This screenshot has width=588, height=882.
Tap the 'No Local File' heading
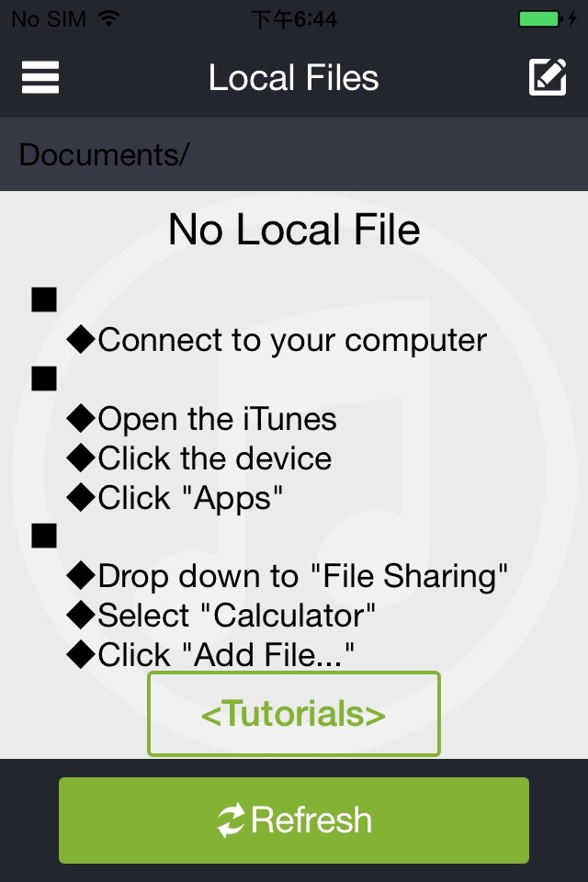point(294,230)
